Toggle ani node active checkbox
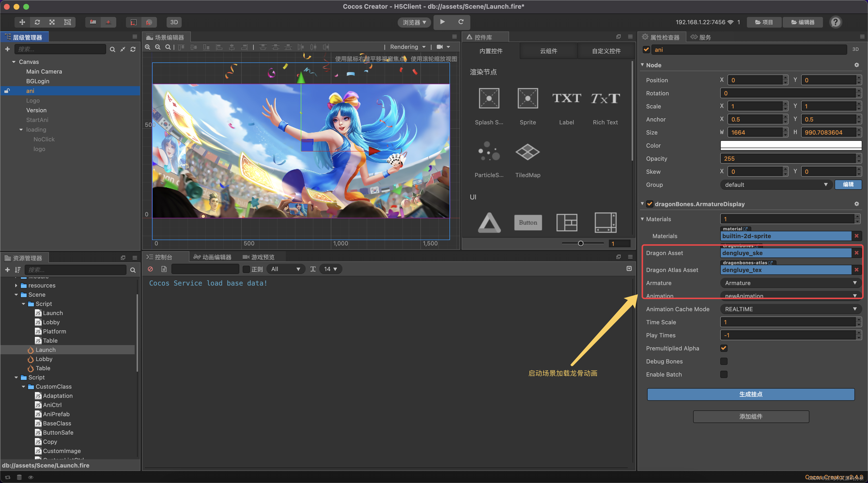868x483 pixels. (646, 50)
